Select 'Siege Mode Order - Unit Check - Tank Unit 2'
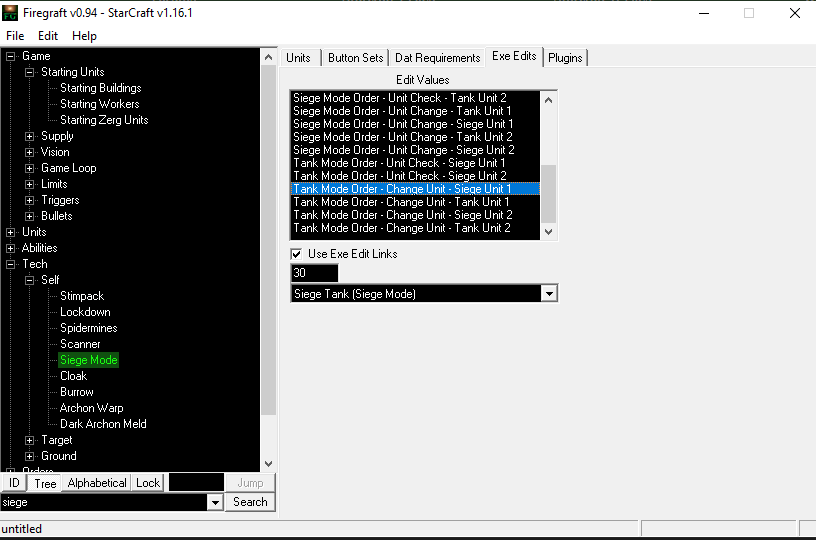The image size is (816, 540). (x=415, y=98)
